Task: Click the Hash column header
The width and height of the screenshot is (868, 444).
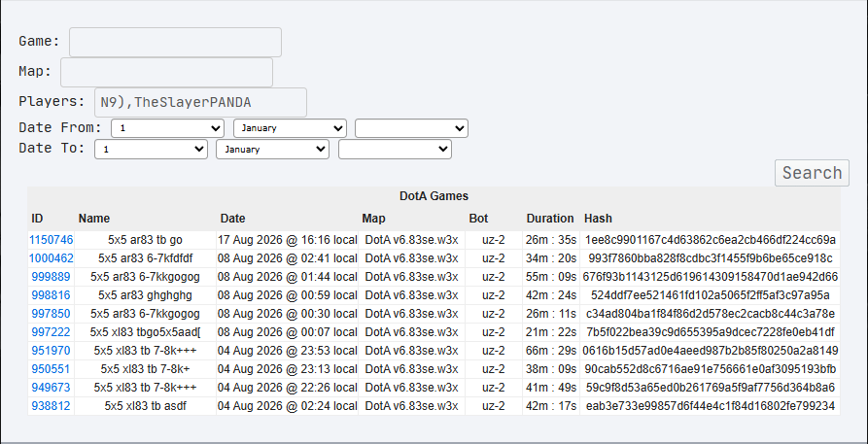Action: (598, 219)
